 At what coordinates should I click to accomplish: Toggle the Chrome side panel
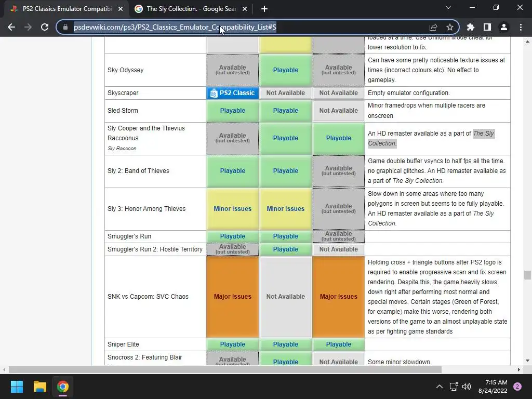[x=487, y=27]
